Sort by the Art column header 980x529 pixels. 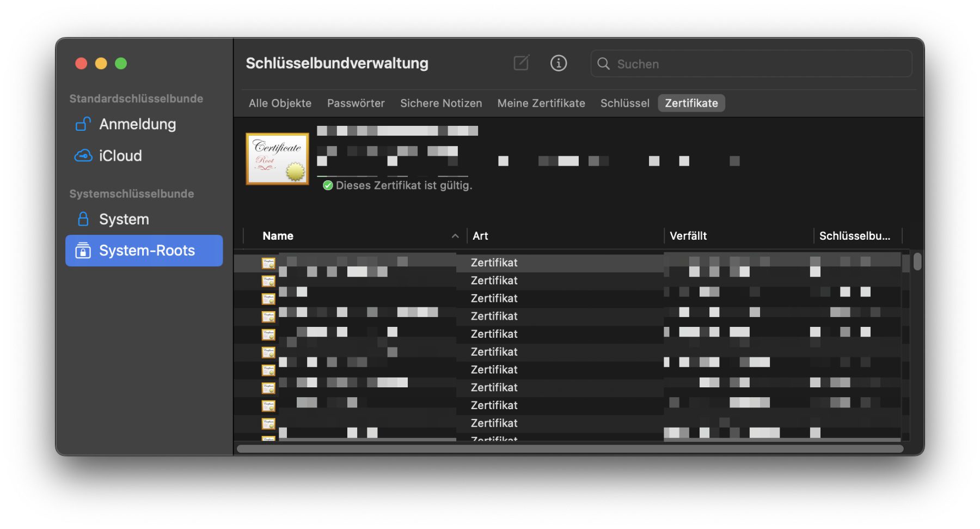click(x=480, y=236)
